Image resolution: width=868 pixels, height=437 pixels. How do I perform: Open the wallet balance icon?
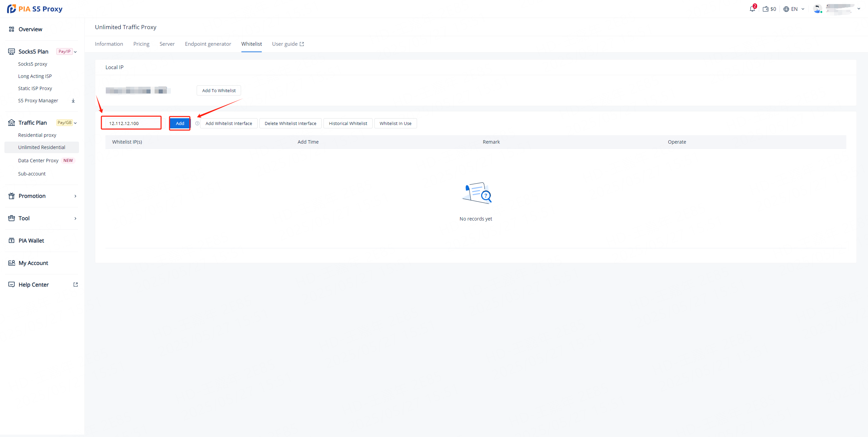[765, 9]
